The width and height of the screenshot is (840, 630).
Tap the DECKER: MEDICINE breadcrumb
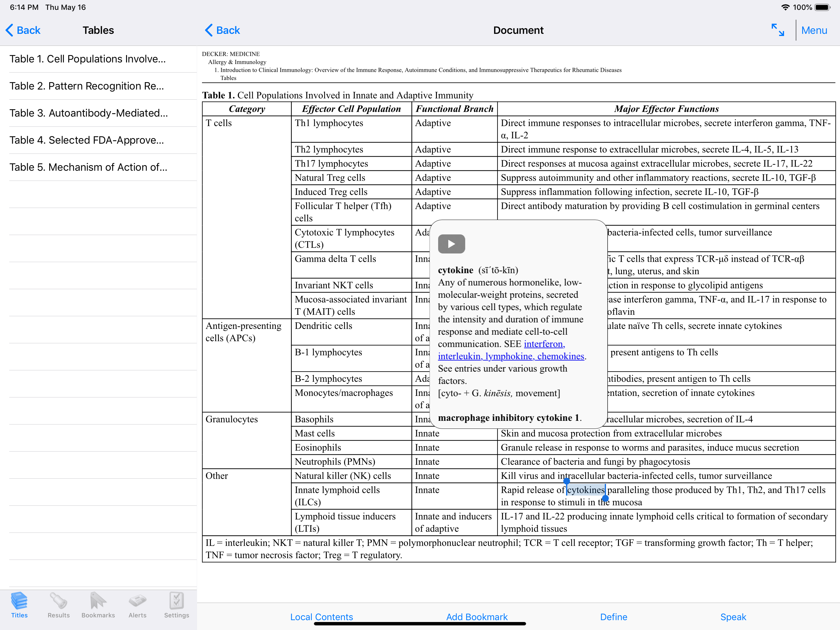[231, 54]
